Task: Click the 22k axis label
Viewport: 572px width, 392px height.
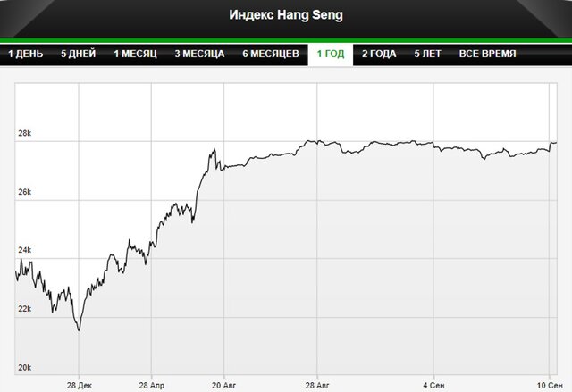Action: [x=25, y=309]
